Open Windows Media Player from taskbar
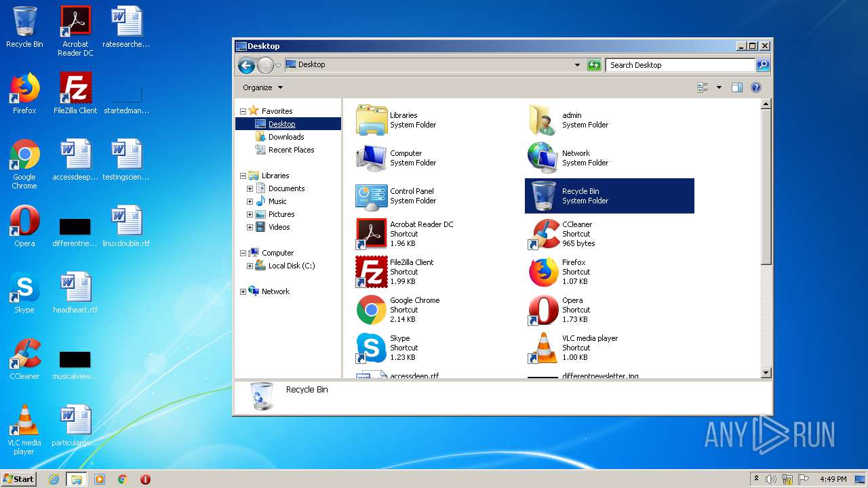 100,479
